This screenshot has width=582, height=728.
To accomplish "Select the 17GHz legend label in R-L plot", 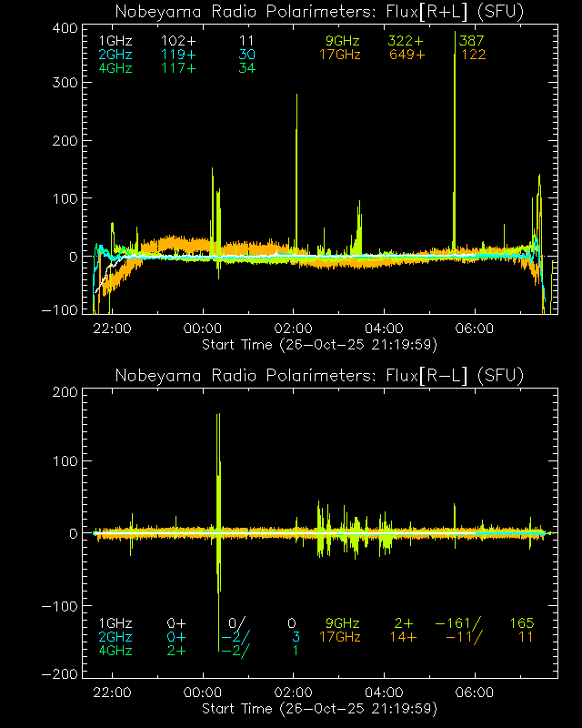I will point(339,637).
